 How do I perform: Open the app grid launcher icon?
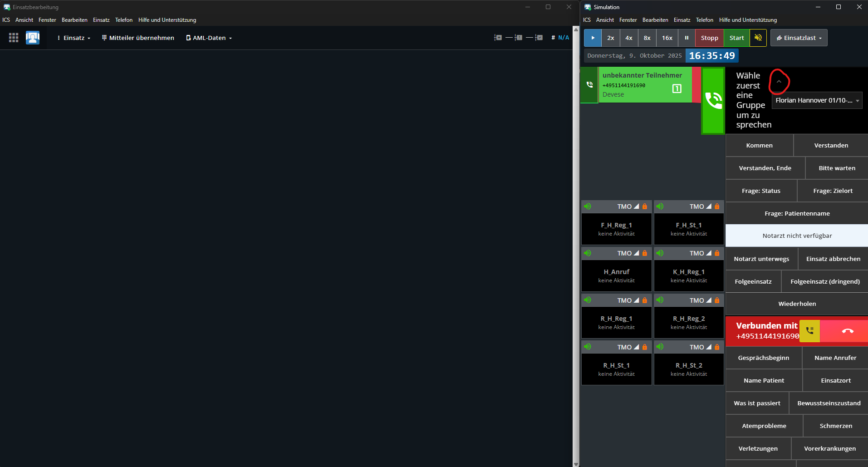coord(14,38)
